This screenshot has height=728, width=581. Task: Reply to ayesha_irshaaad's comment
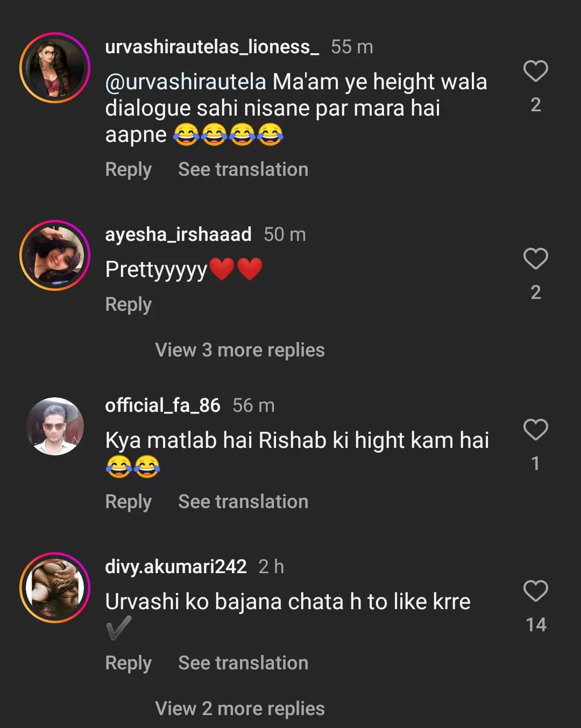pyautogui.click(x=128, y=305)
